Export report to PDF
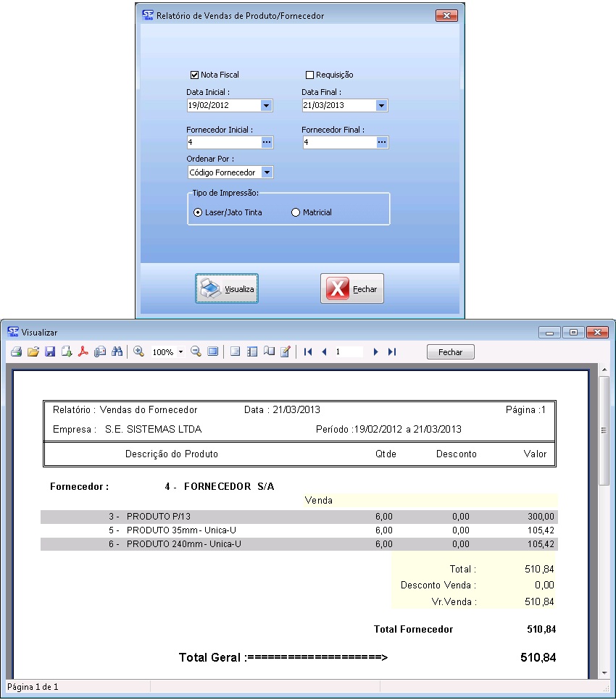 83,352
